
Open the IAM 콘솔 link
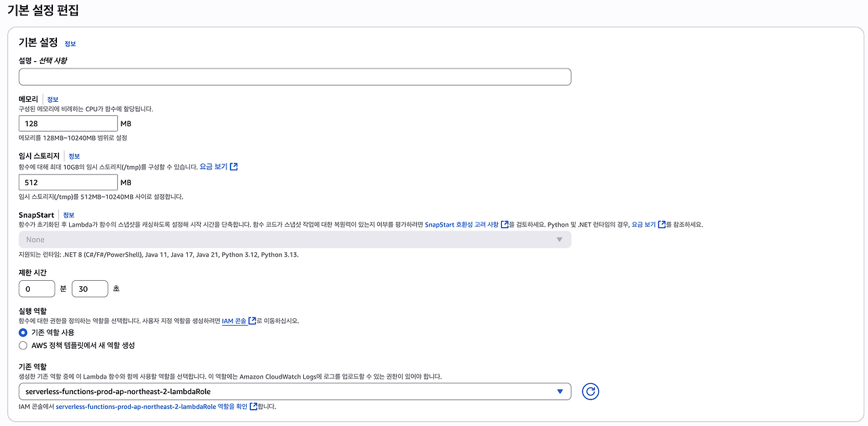click(235, 321)
